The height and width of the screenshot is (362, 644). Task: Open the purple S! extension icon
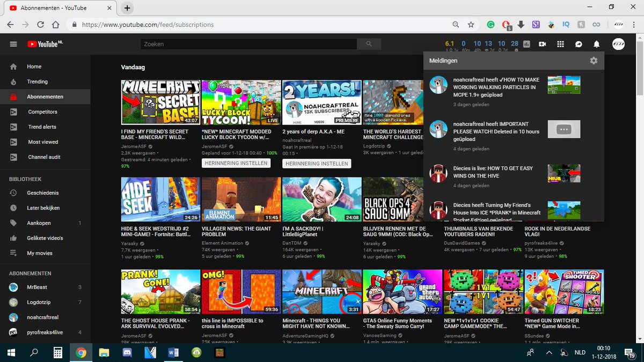click(536, 25)
